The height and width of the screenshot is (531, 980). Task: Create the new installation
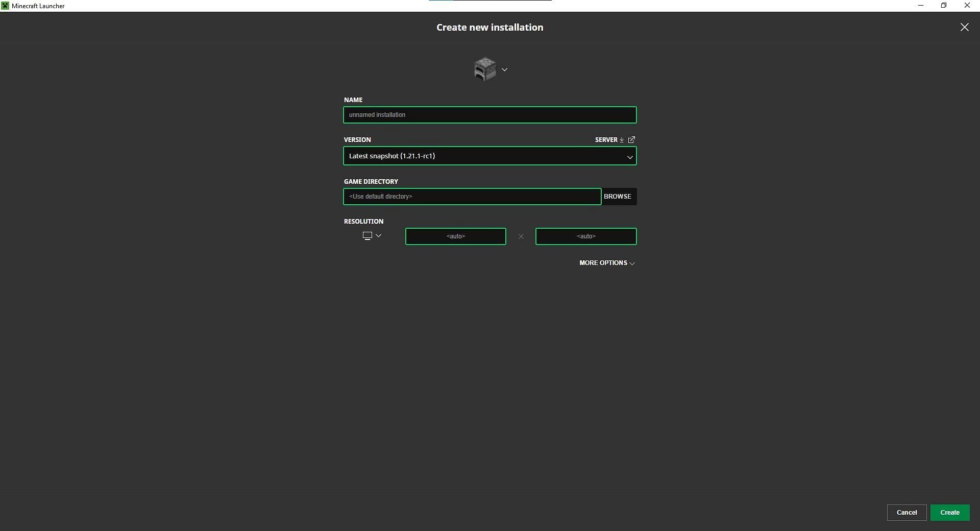[950, 513]
